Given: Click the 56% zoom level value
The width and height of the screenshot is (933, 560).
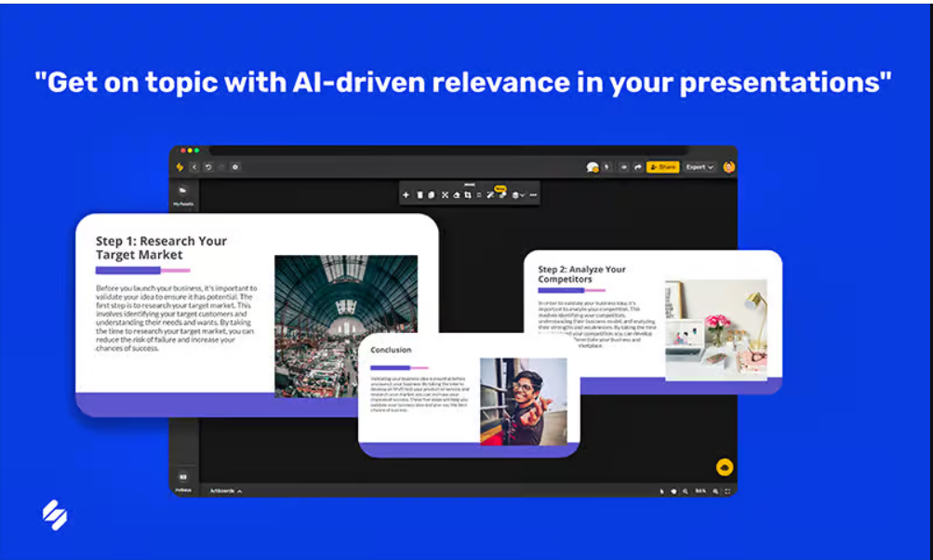Looking at the screenshot, I should tap(701, 491).
